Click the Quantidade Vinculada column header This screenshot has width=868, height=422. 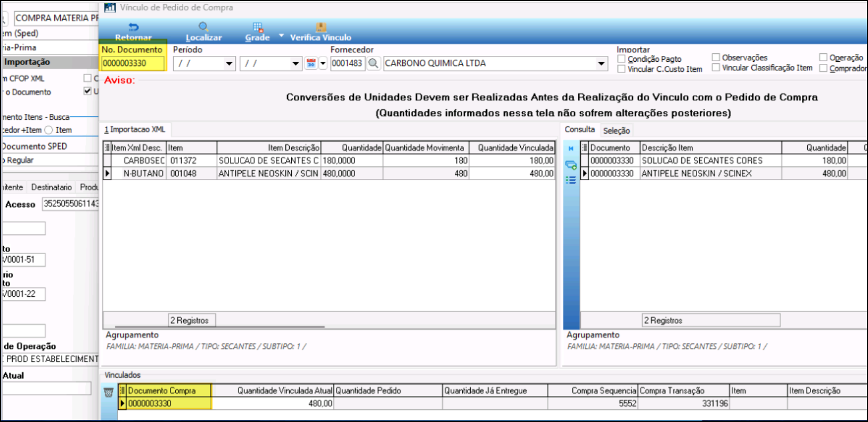512,148
